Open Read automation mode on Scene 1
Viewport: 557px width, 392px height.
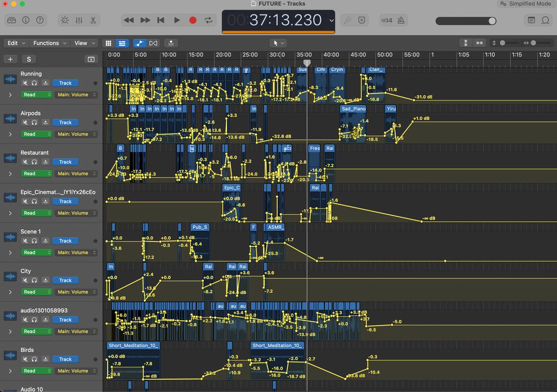tap(37, 252)
